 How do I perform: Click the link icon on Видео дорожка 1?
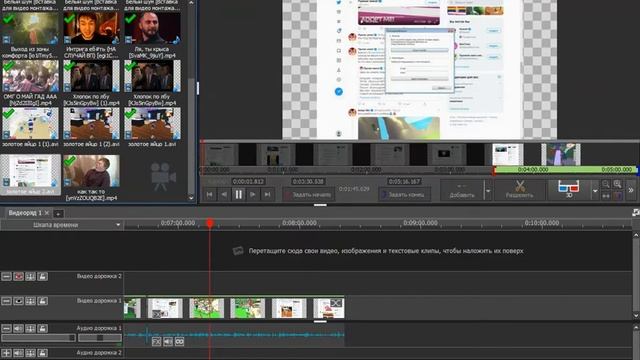tap(31, 301)
